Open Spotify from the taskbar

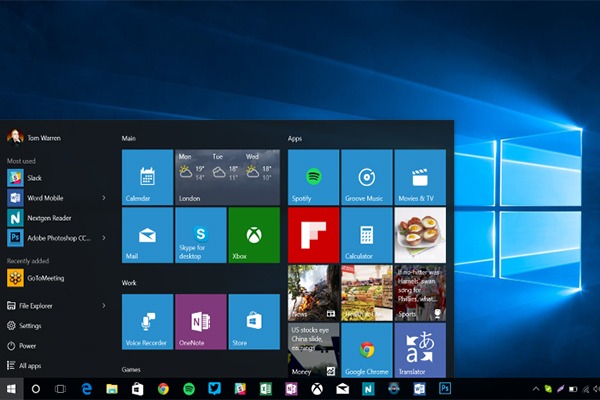tap(189, 389)
